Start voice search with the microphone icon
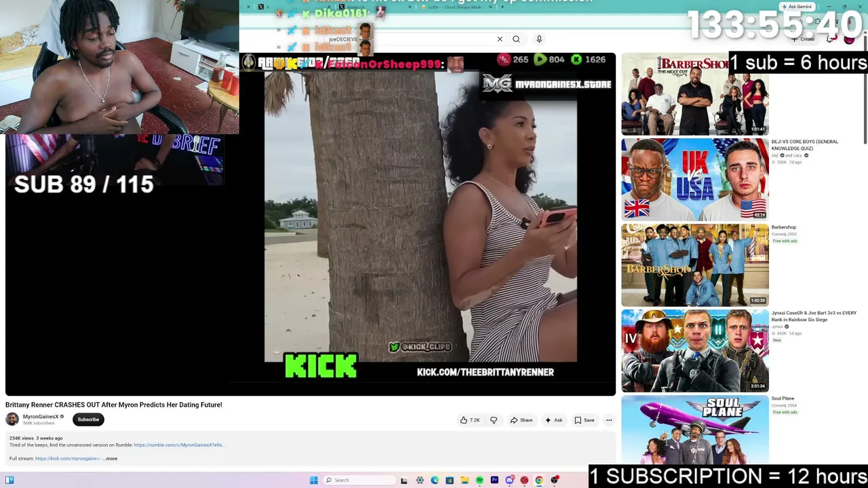868x488 pixels. (539, 39)
